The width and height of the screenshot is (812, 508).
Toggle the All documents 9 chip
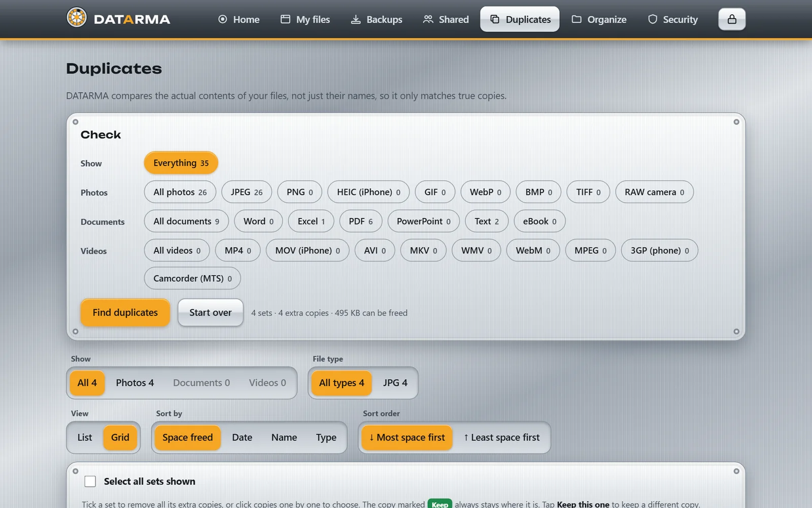click(x=186, y=221)
